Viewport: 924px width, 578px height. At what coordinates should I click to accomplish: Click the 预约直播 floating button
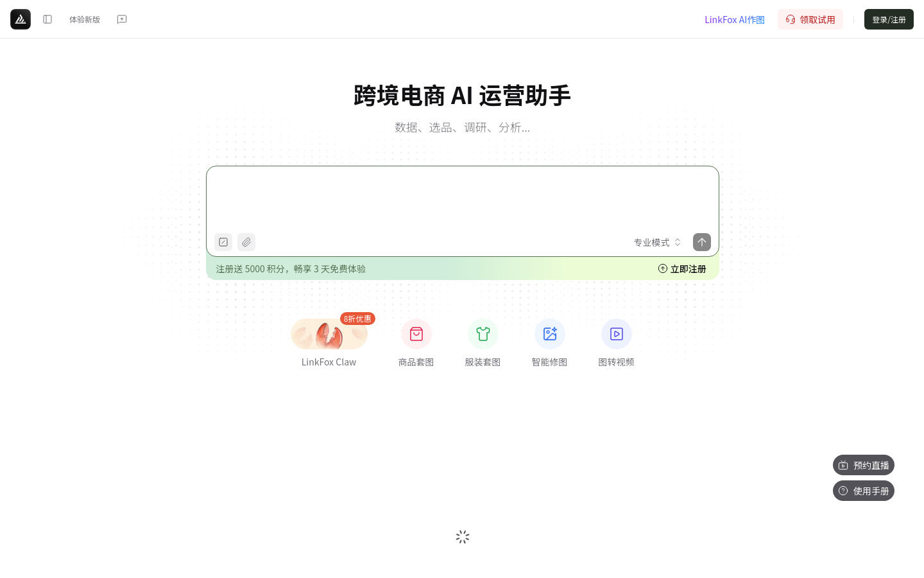click(864, 465)
